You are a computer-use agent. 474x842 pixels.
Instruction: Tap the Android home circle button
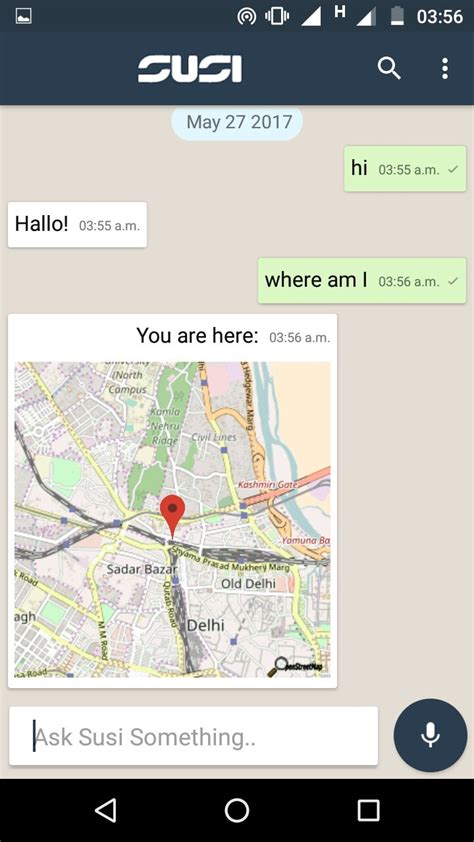[x=237, y=810]
